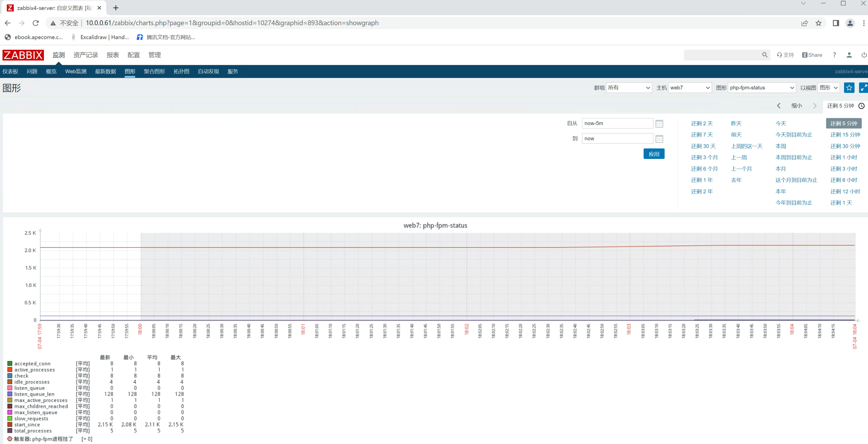
Task: Switch to the 最新数据 submenu tab
Action: tap(105, 71)
